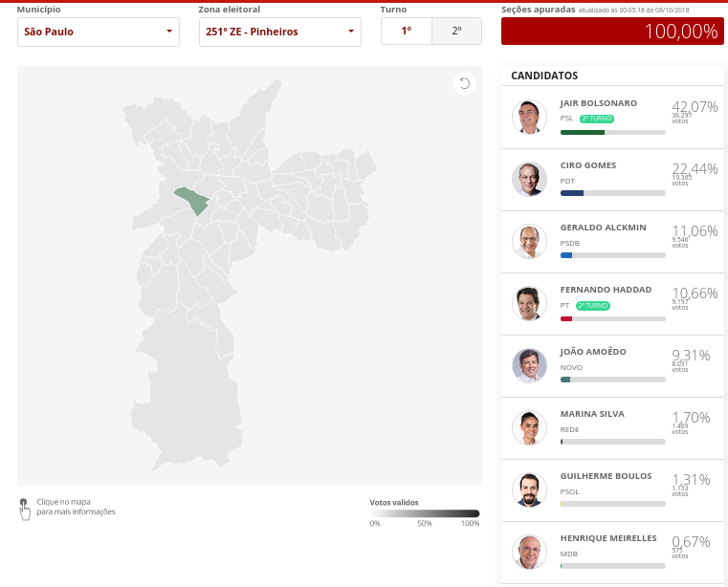Click Marina Silva's candidate photo
Viewport: 728px width, 587px height.
click(528, 428)
